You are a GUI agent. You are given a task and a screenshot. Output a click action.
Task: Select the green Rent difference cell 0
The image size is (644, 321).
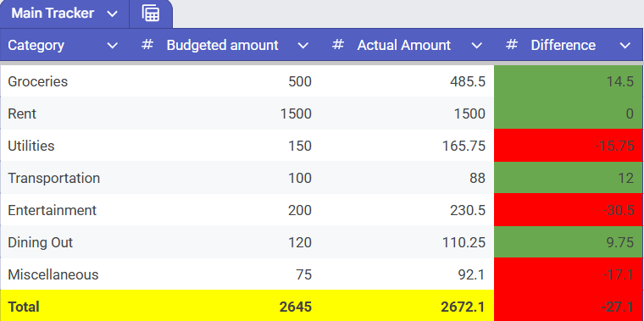568,113
